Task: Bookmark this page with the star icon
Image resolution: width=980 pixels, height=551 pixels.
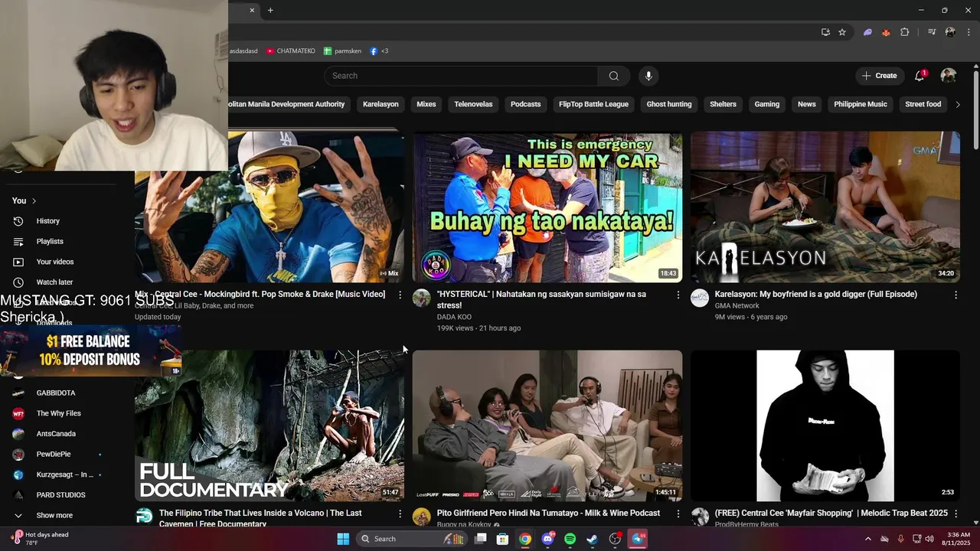Action: 842,32
